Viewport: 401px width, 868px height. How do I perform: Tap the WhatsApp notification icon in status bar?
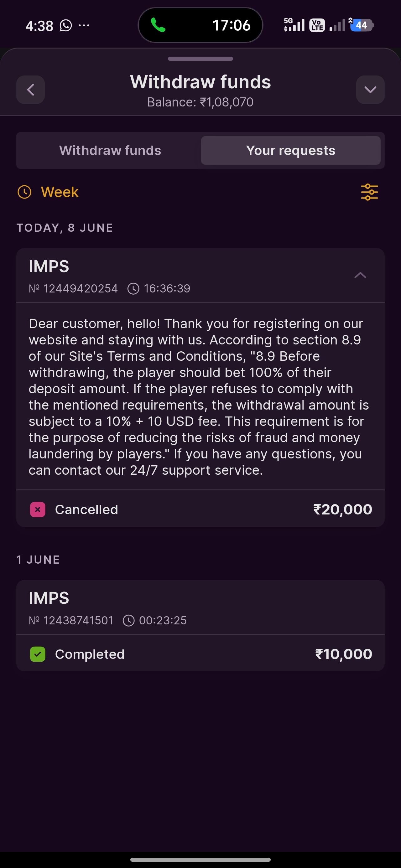click(66, 26)
